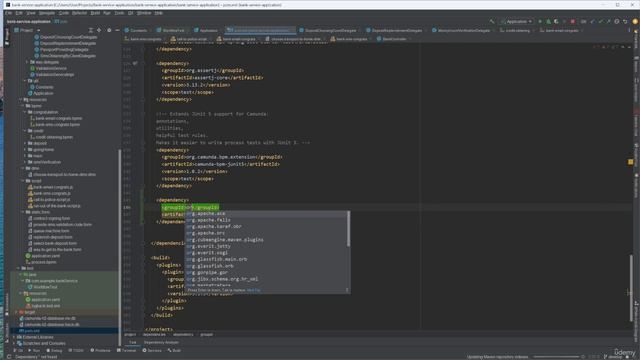640x360 pixels.
Task: Click the user avatar icon top right
Action: pyautogui.click(x=635, y=22)
